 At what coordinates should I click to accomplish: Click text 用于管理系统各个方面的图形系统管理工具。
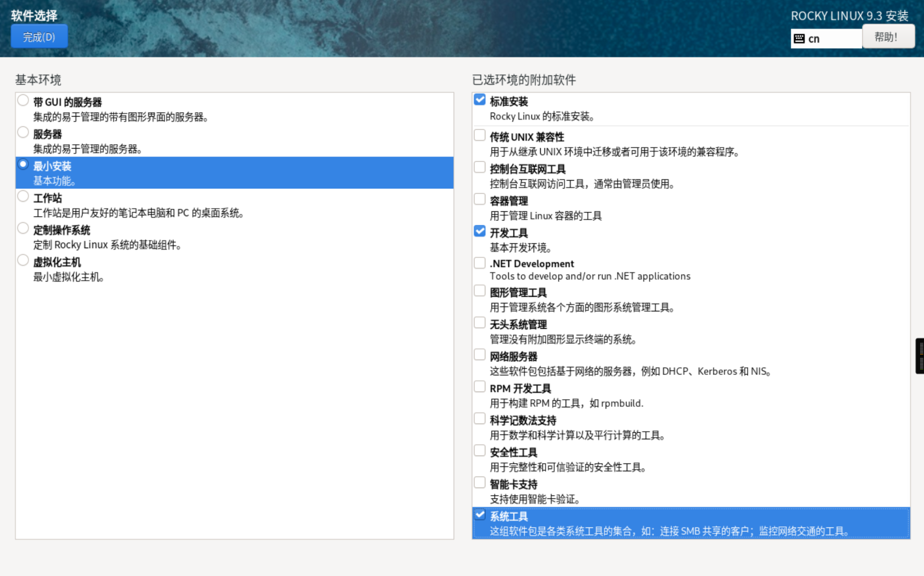(x=582, y=308)
